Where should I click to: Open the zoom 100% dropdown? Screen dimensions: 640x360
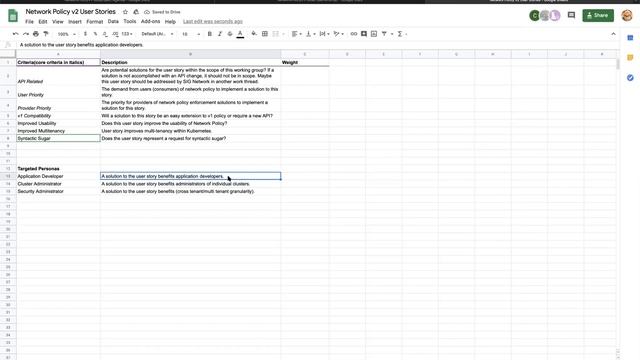pos(67,34)
